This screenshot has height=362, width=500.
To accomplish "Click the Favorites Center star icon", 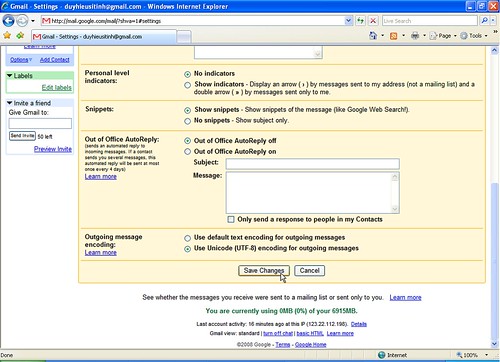I will pyautogui.click(x=7, y=35).
